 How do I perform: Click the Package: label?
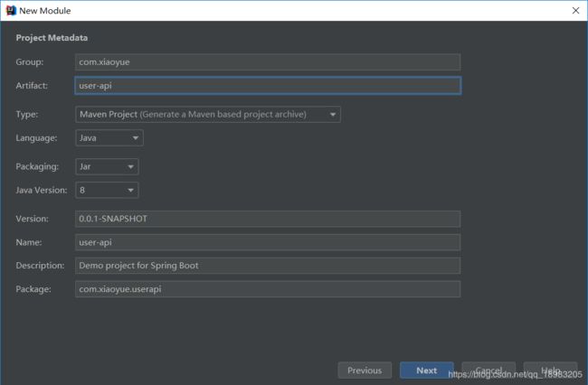(33, 289)
